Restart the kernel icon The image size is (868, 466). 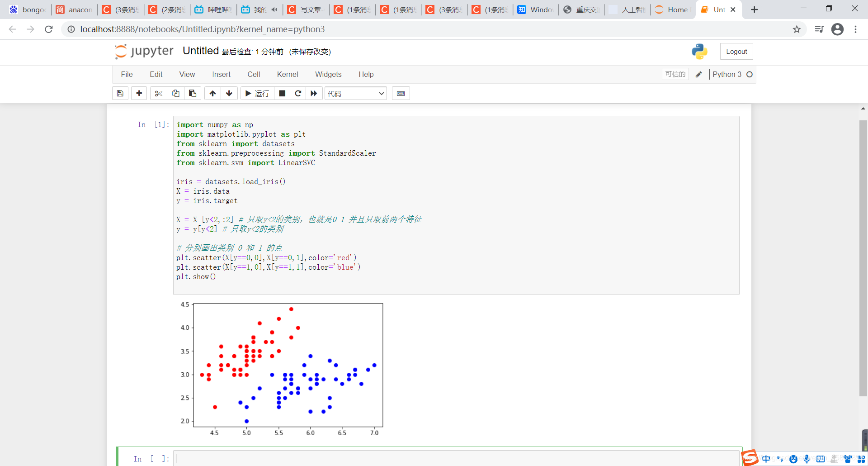[x=298, y=93]
